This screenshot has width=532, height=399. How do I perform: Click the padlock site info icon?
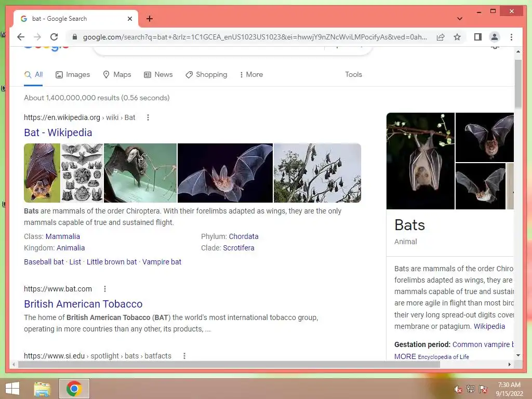pos(75,37)
